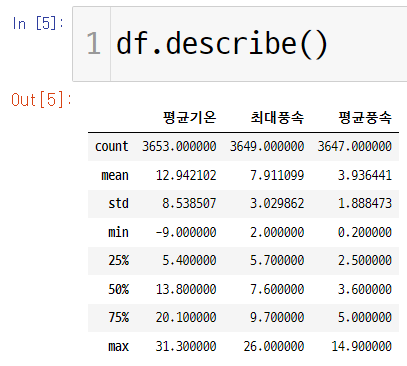
Task: Select the mean row label
Action: pos(115,175)
